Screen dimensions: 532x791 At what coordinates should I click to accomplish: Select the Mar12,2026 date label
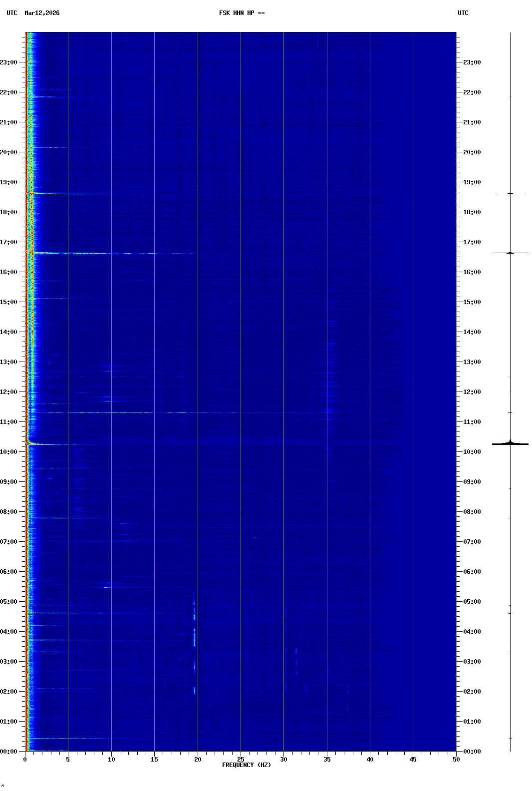42,13
